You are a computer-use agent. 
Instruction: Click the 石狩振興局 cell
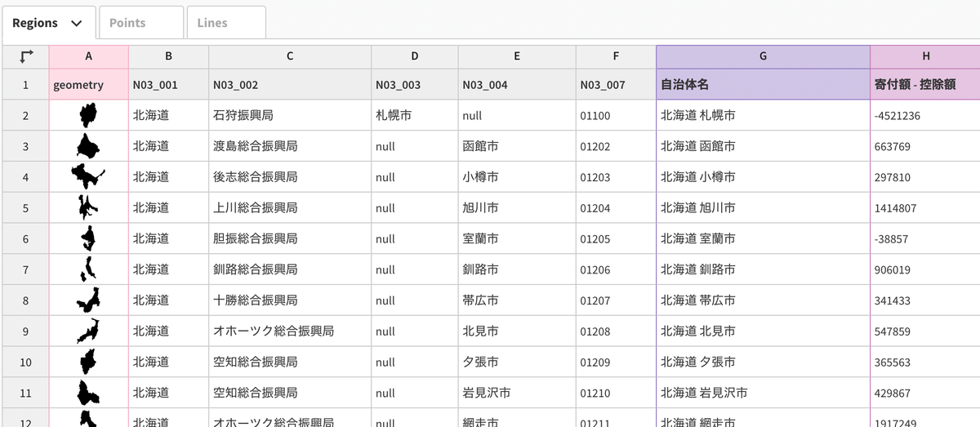[290, 115]
